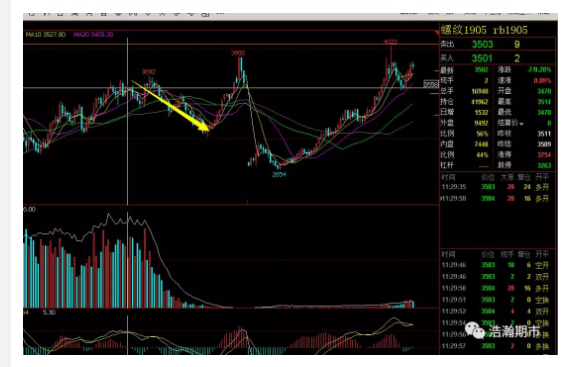The width and height of the screenshot is (568, 367).
Task: Select the 卖出 ask price 3503
Action: point(482,45)
